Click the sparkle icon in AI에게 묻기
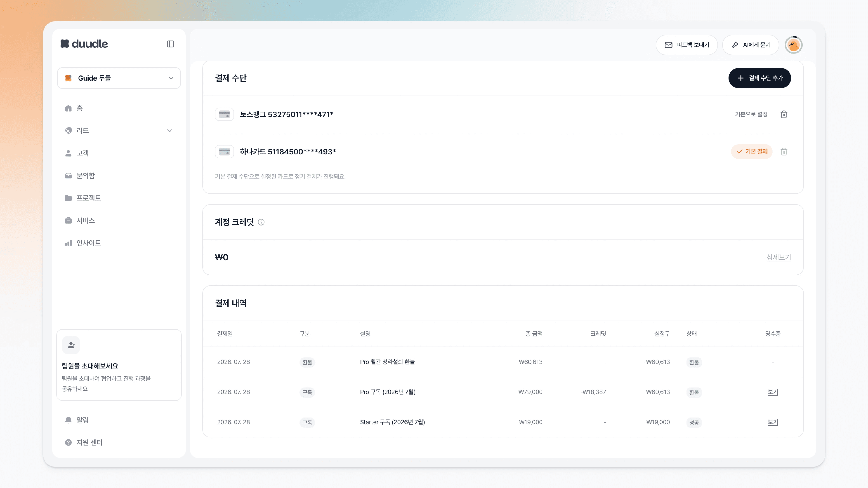 tap(735, 45)
